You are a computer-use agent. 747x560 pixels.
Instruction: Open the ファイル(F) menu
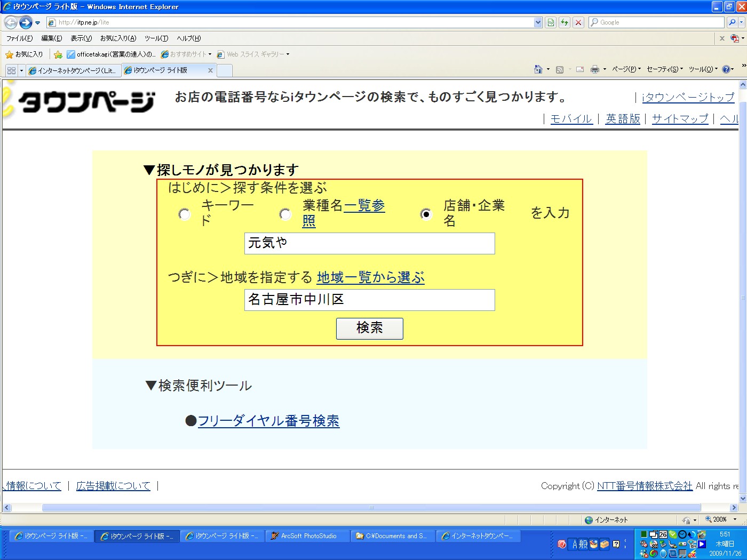click(x=19, y=38)
